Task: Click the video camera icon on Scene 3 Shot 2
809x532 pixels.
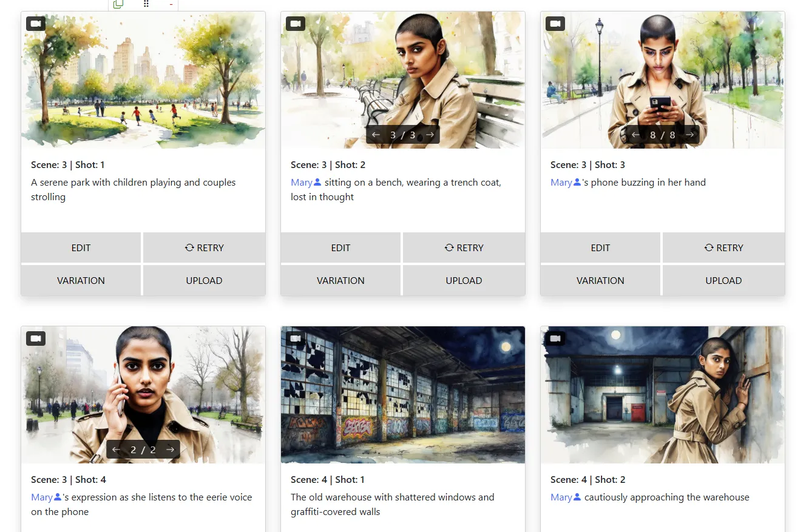Action: (x=295, y=23)
